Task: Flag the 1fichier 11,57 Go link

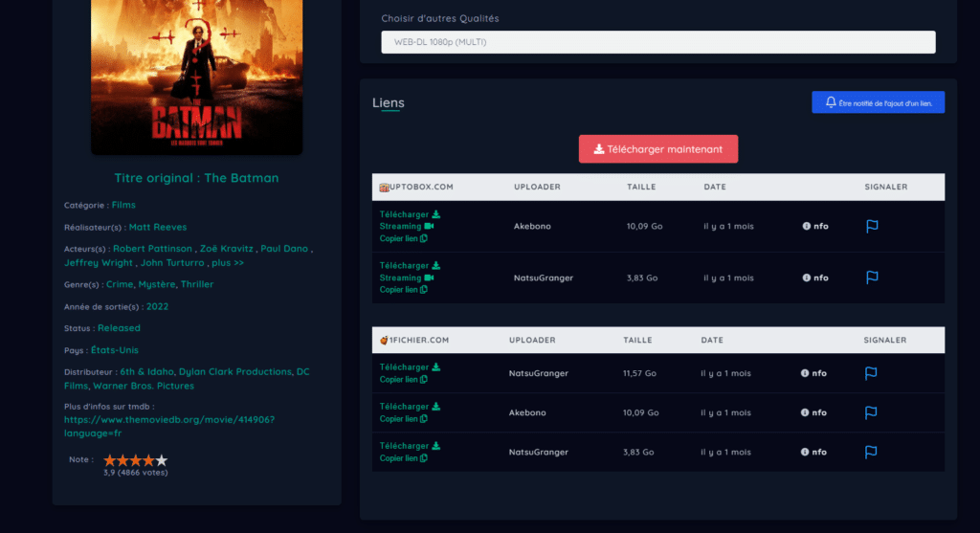Action: [x=871, y=373]
